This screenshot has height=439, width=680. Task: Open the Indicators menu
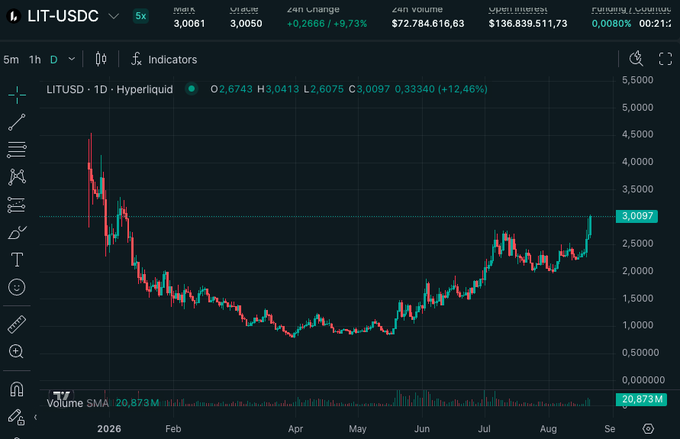164,59
